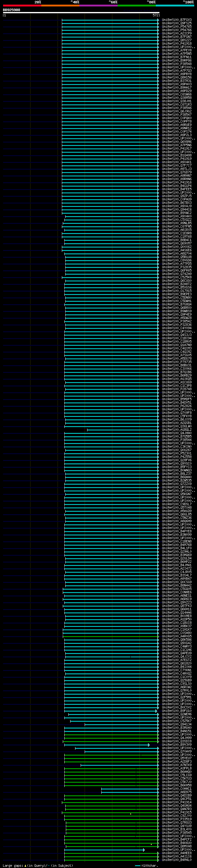Select hit label UniRef100_A4I1I6
197x868 pixels.
click(177, 857)
